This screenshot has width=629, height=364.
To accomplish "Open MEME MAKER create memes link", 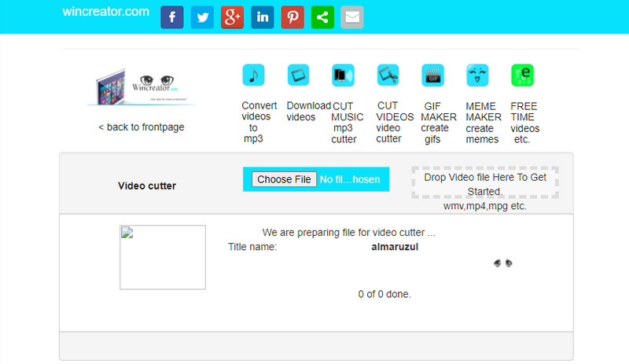I will tap(484, 123).
